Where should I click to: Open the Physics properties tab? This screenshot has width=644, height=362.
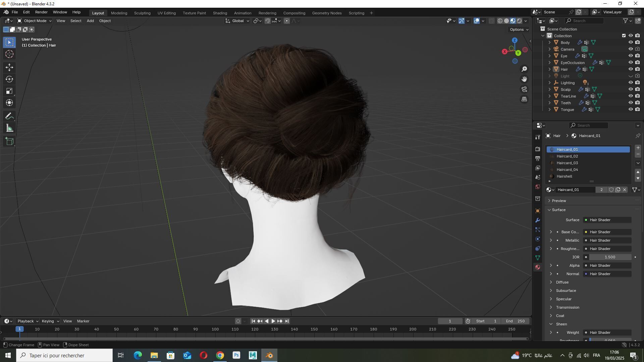click(538, 239)
